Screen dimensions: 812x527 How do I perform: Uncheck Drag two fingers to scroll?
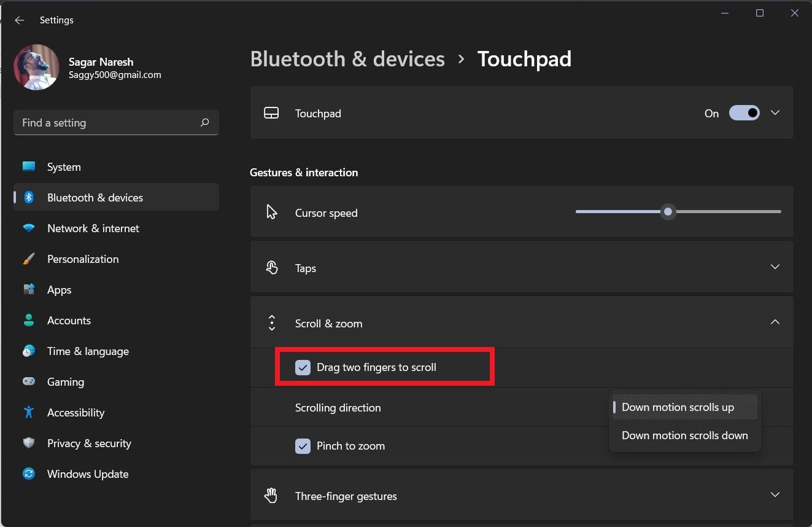(303, 367)
